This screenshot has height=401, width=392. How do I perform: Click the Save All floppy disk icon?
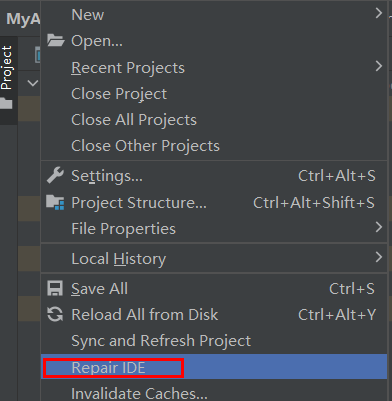[x=55, y=288]
